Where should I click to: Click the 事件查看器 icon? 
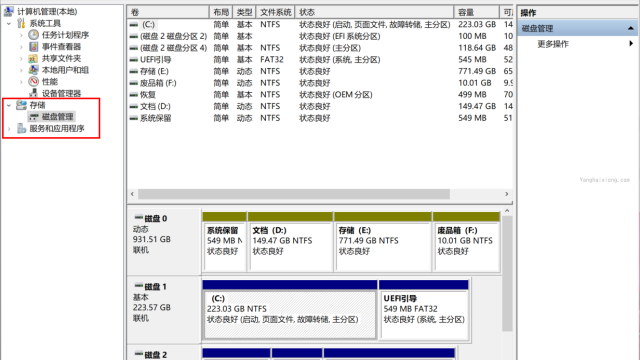[x=33, y=47]
